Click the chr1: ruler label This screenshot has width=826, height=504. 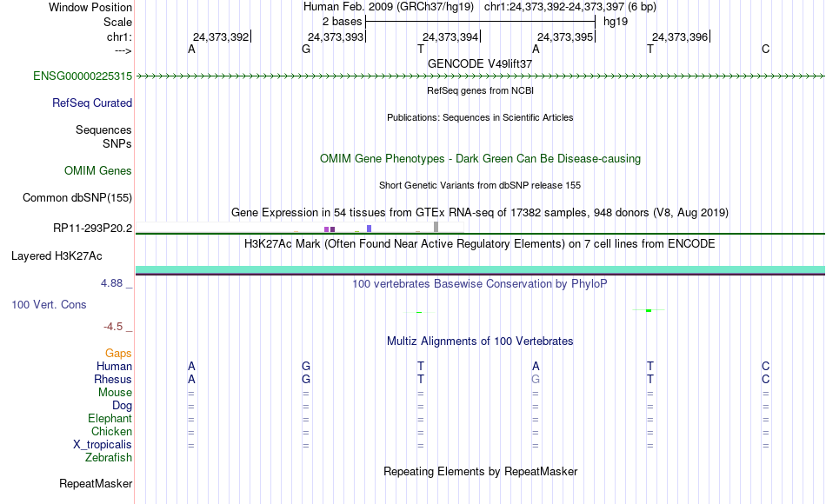coord(119,36)
